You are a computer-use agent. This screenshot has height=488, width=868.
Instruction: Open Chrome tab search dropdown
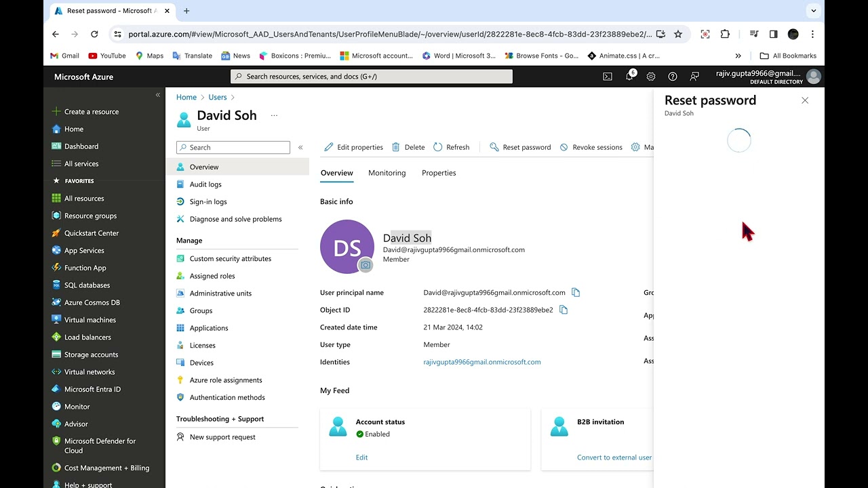813,11
